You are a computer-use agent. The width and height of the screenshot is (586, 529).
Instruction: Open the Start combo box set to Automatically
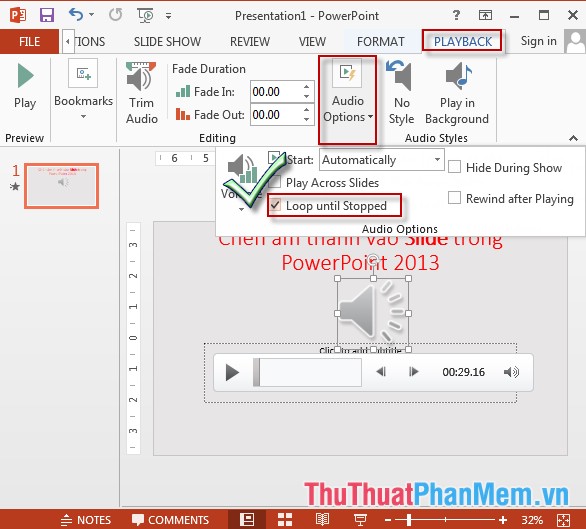(382, 160)
